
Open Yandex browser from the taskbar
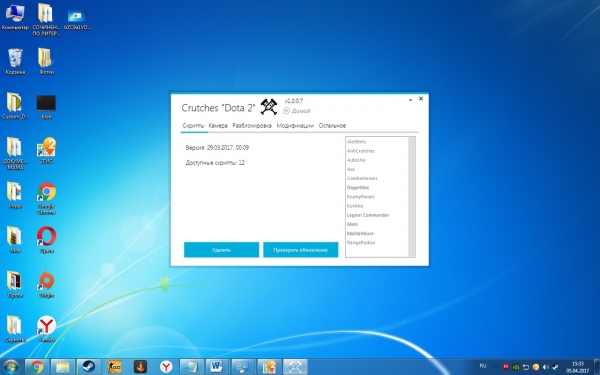[166, 367]
